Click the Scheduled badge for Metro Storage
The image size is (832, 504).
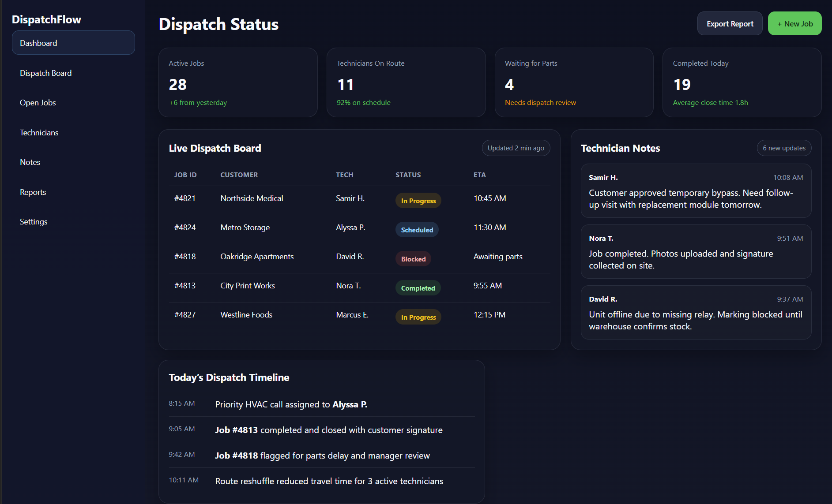[417, 229]
